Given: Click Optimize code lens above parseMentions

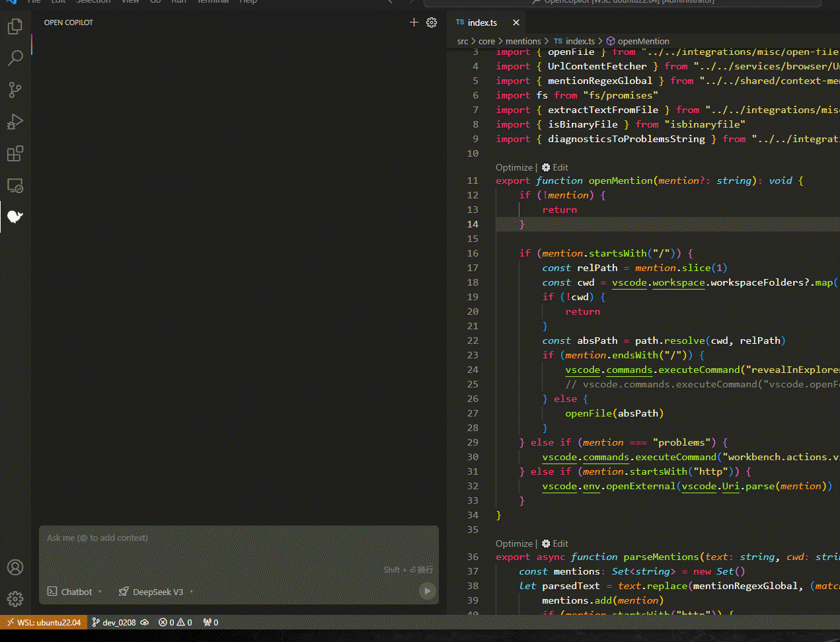Looking at the screenshot, I should pyautogui.click(x=514, y=543).
